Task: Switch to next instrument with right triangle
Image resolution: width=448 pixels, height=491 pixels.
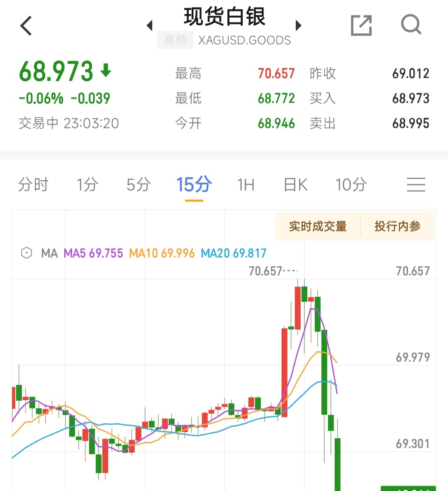Action: 298,25
